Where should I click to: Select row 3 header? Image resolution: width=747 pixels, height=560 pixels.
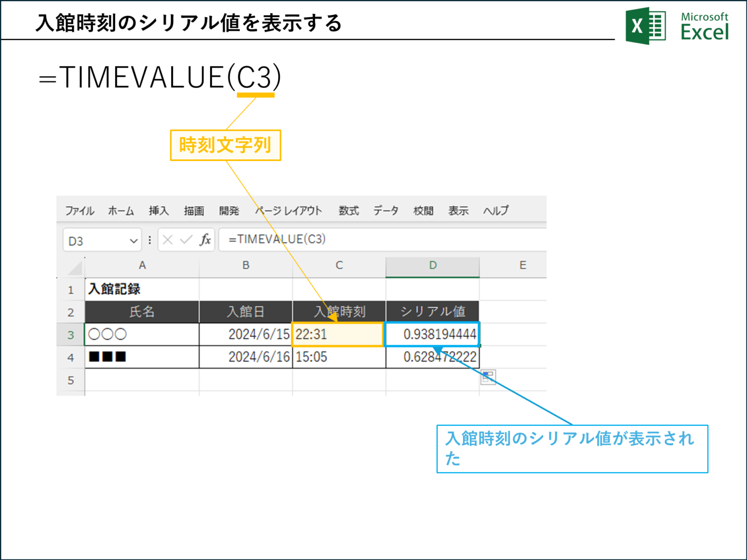[x=71, y=334]
